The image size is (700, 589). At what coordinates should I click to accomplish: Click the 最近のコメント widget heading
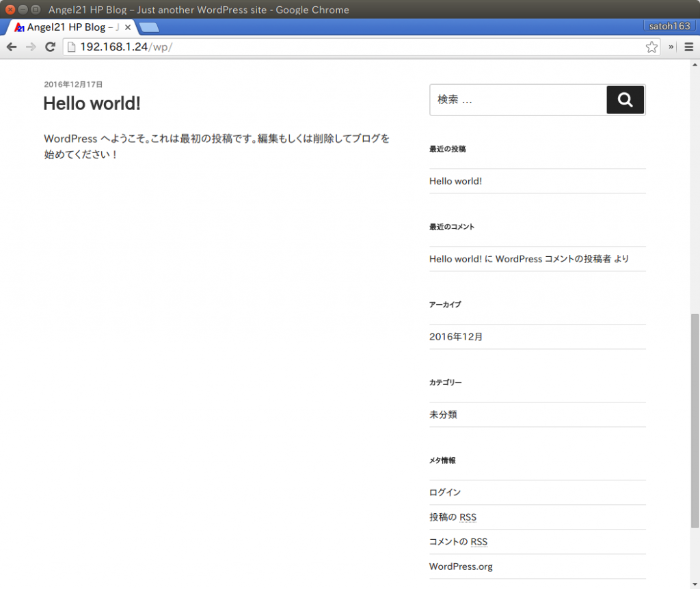(452, 227)
